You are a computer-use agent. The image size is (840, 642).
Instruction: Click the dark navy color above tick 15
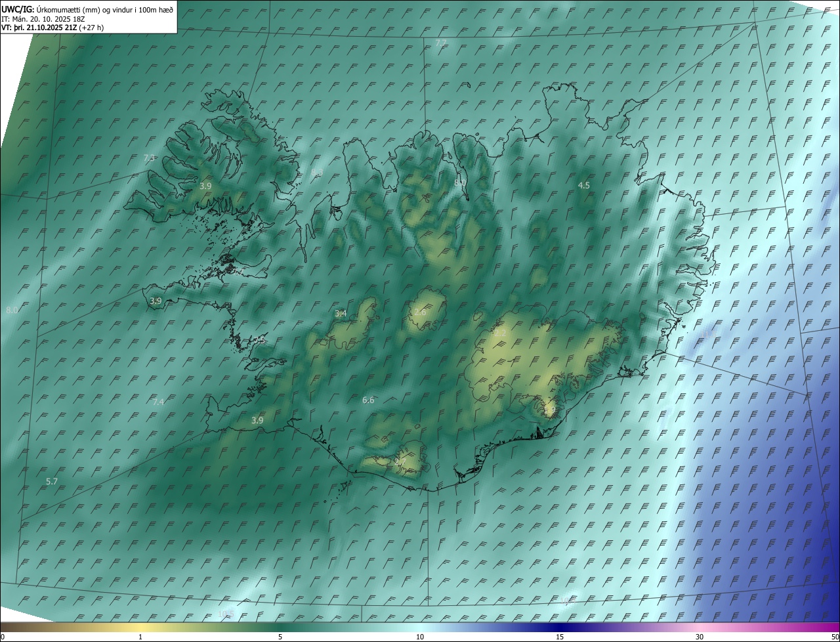click(560, 628)
